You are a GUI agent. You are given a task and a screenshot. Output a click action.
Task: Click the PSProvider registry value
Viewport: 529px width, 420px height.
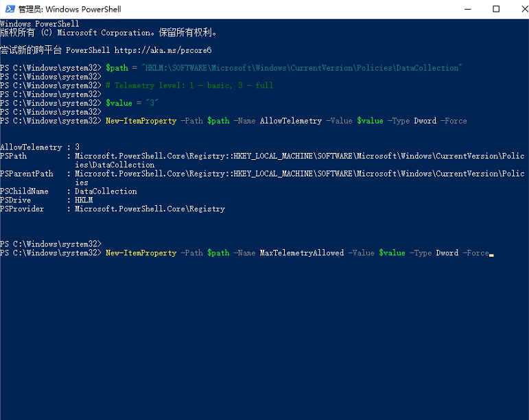click(150, 209)
